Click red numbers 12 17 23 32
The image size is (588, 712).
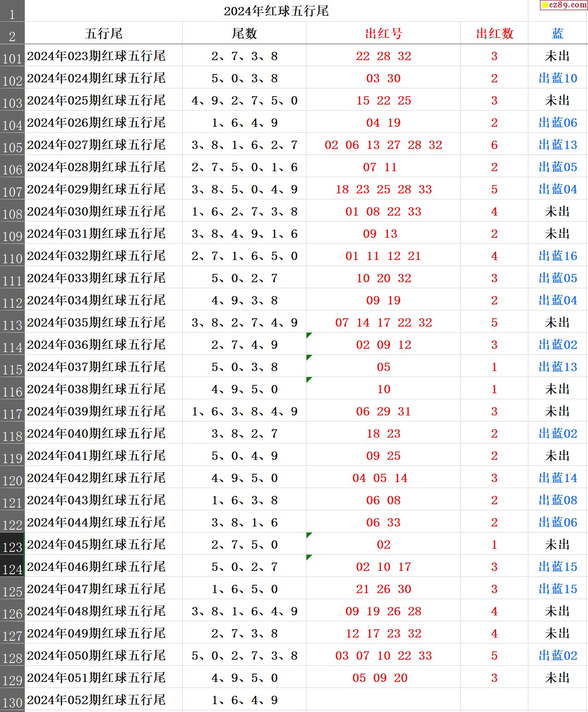[x=383, y=633]
